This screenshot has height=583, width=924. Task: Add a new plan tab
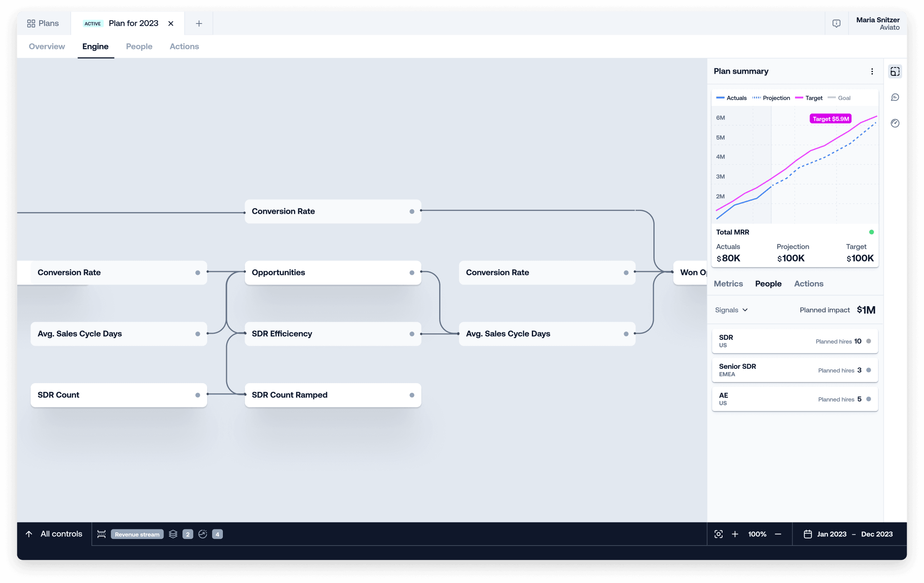pos(199,23)
